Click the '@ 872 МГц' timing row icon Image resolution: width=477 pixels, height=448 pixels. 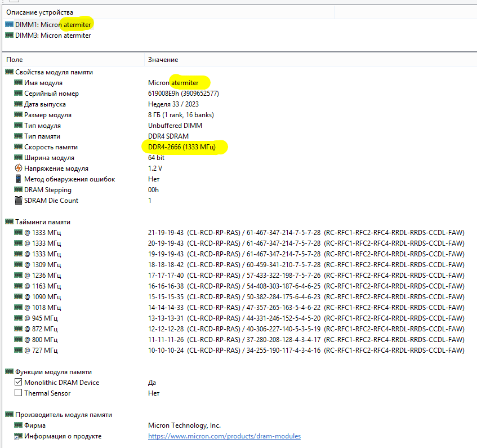pos(18,329)
